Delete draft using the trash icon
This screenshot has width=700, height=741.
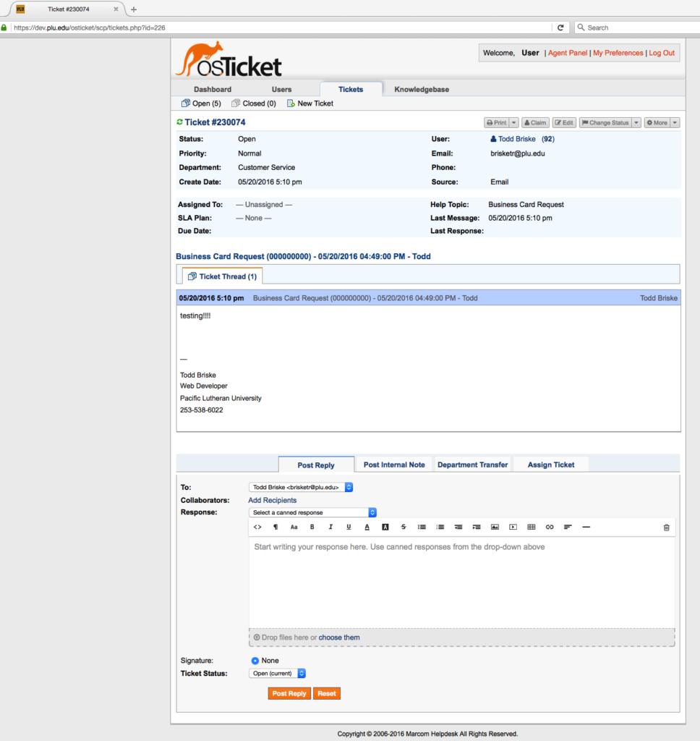click(666, 528)
